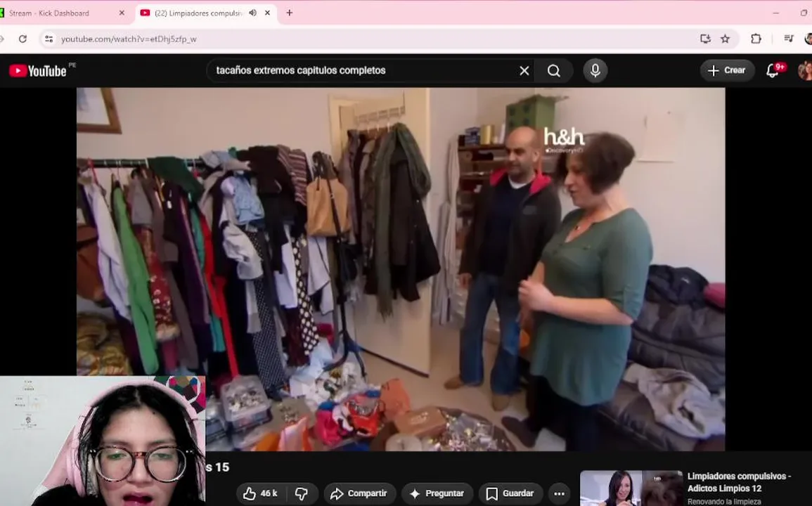Save video with Guardar button

[510, 493]
